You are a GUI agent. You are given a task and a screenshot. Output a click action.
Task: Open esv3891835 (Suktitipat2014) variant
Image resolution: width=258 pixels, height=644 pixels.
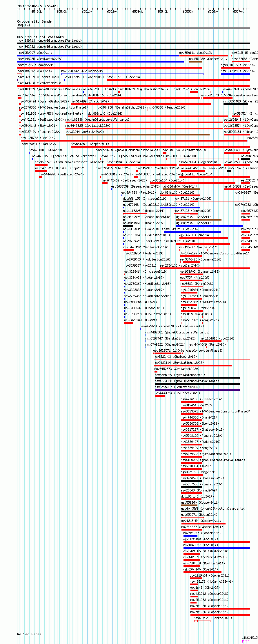pos(204,302)
